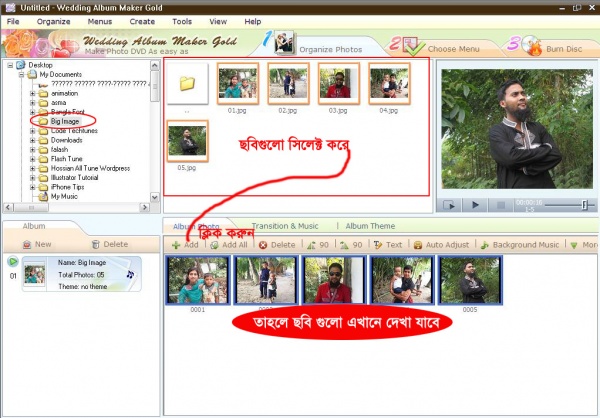Open the Organize menu
The width and height of the screenshot is (600, 418).
point(54,21)
